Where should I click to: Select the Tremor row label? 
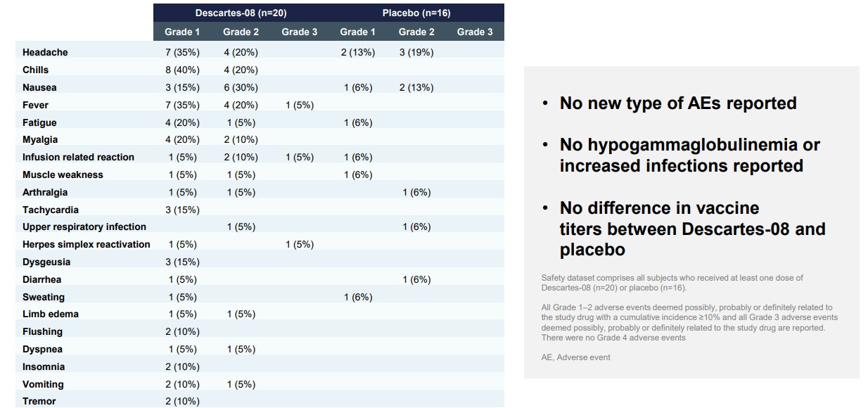[39, 401]
